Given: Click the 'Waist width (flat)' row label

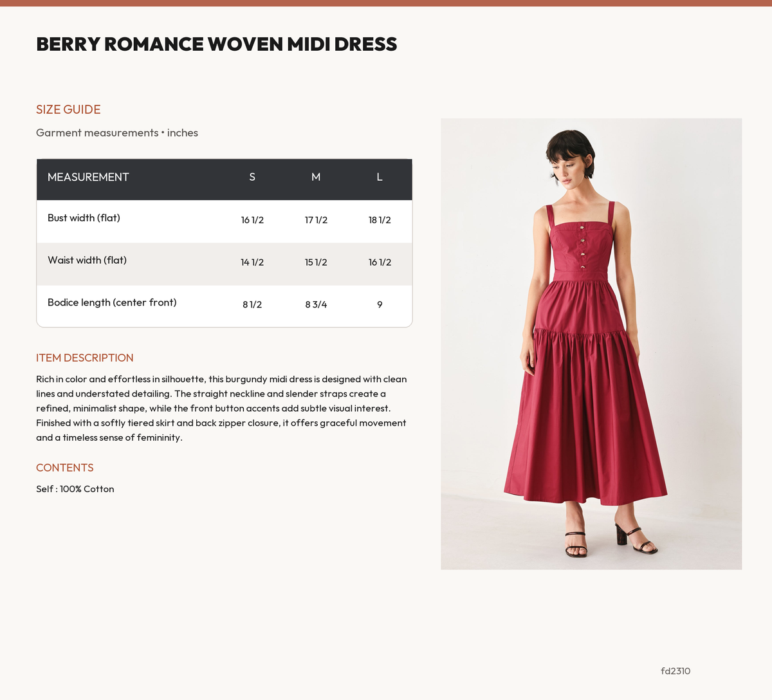Looking at the screenshot, I should click(x=87, y=261).
